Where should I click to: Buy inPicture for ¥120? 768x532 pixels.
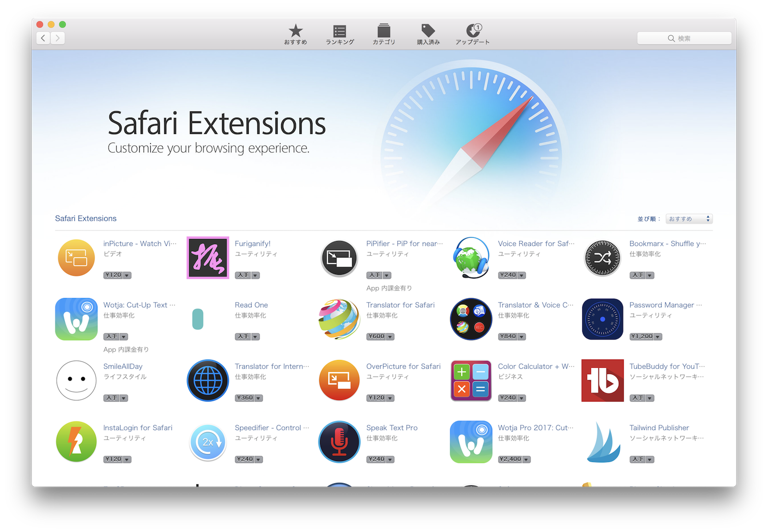click(113, 275)
